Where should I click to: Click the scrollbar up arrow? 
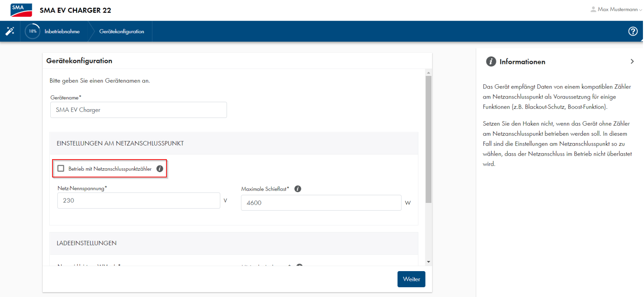coord(428,73)
